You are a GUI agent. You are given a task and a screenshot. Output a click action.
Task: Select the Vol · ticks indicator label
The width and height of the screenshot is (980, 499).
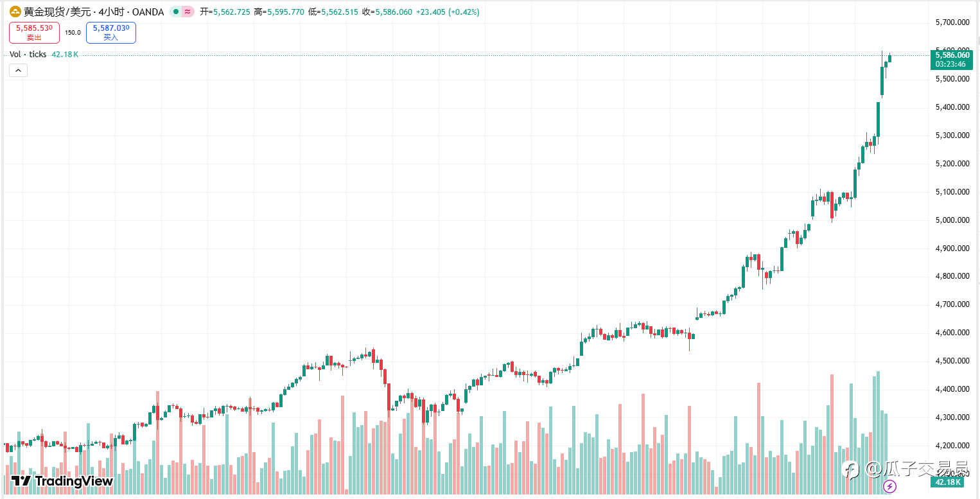point(28,55)
